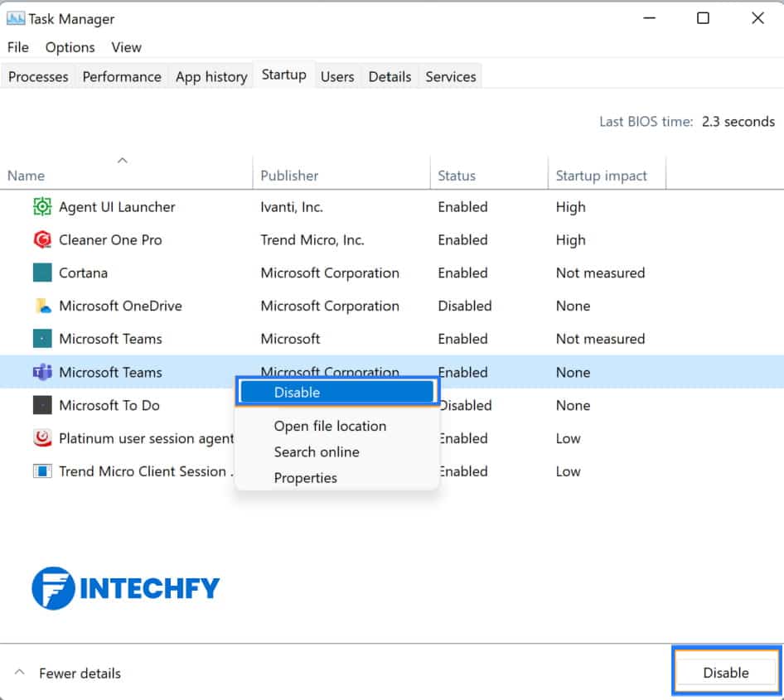
Task: Select the Microsoft OneDrive entry name
Action: coord(120,306)
